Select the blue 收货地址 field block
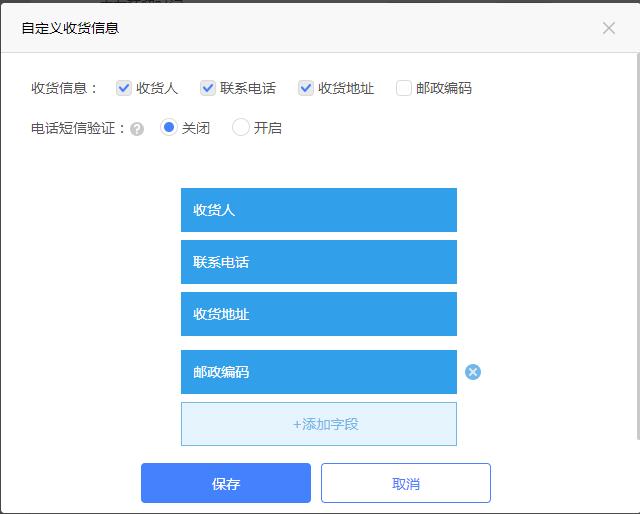Image resolution: width=640 pixels, height=514 pixels. (x=319, y=314)
